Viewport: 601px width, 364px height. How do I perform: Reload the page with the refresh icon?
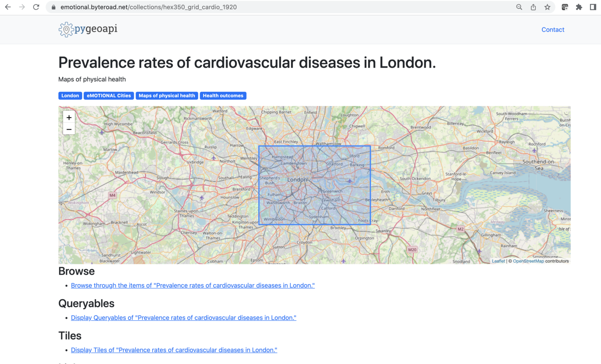tap(36, 7)
